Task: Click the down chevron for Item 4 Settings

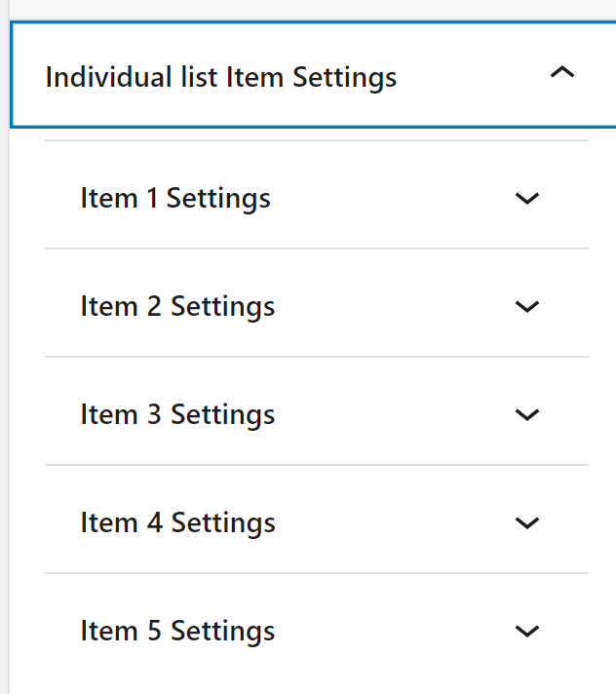Action: click(x=527, y=523)
